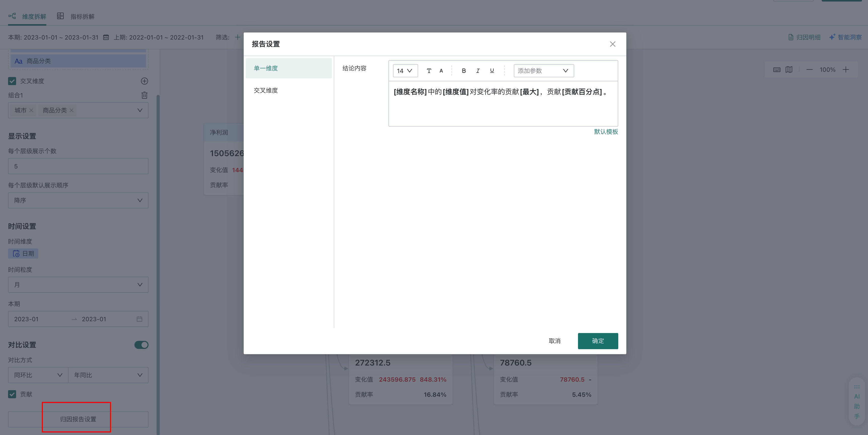Switch to the 交叉维度 tab
The height and width of the screenshot is (435, 868).
(x=289, y=90)
